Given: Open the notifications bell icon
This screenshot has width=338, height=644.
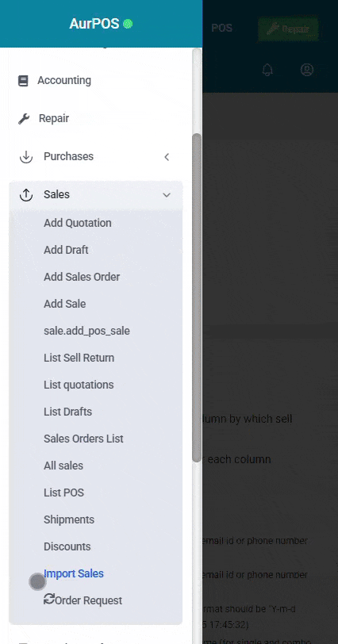Looking at the screenshot, I should click(267, 70).
